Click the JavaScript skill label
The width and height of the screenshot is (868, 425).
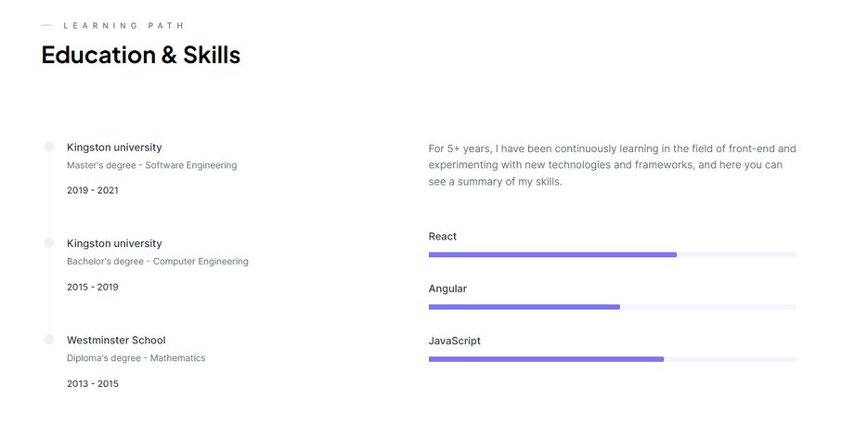455,341
